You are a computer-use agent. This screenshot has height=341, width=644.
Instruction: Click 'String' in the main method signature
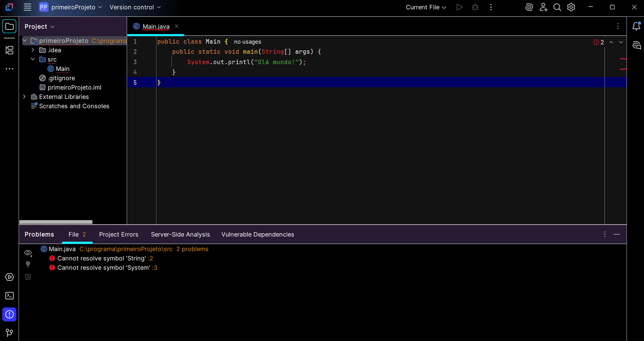pos(273,51)
